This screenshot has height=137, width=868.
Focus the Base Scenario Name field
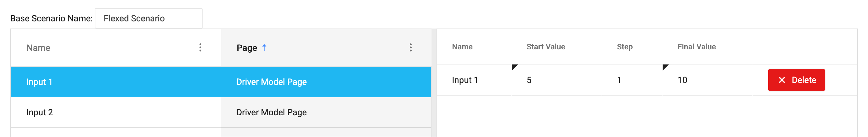click(x=149, y=19)
